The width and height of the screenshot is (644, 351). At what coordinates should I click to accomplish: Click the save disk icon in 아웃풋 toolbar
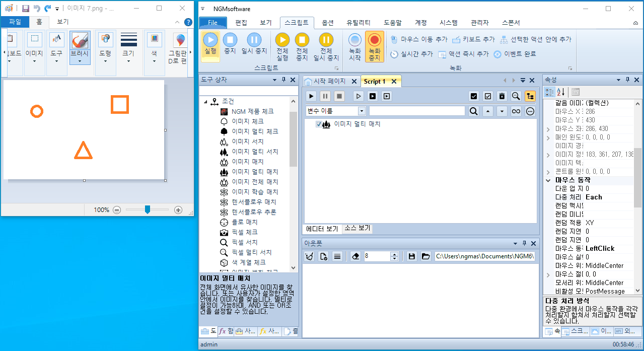[x=412, y=256]
